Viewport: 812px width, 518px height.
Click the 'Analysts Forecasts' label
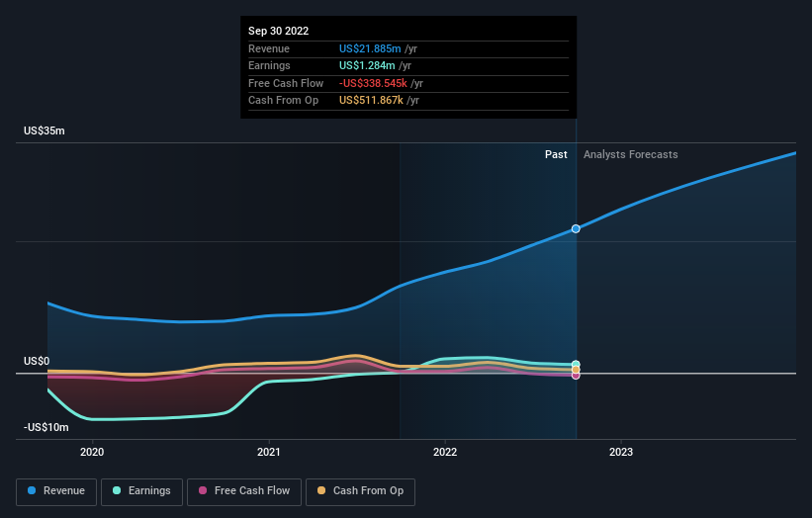click(631, 155)
